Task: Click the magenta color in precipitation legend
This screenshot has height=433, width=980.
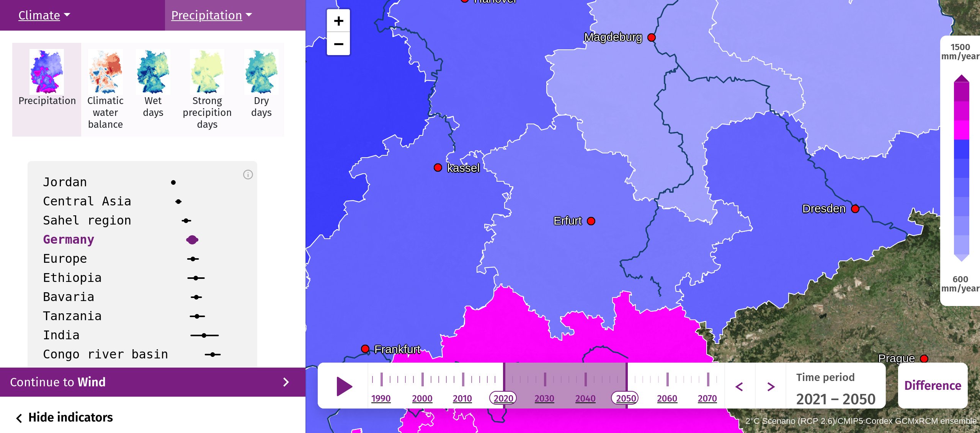Action: tap(961, 130)
